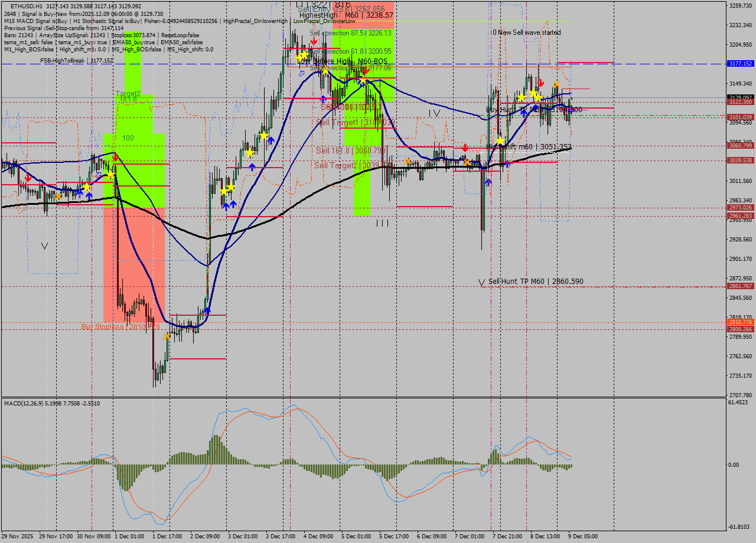Viewport: 756px width, 543px height.
Task: Click the red down arrow at far left of chart
Action: (28, 178)
